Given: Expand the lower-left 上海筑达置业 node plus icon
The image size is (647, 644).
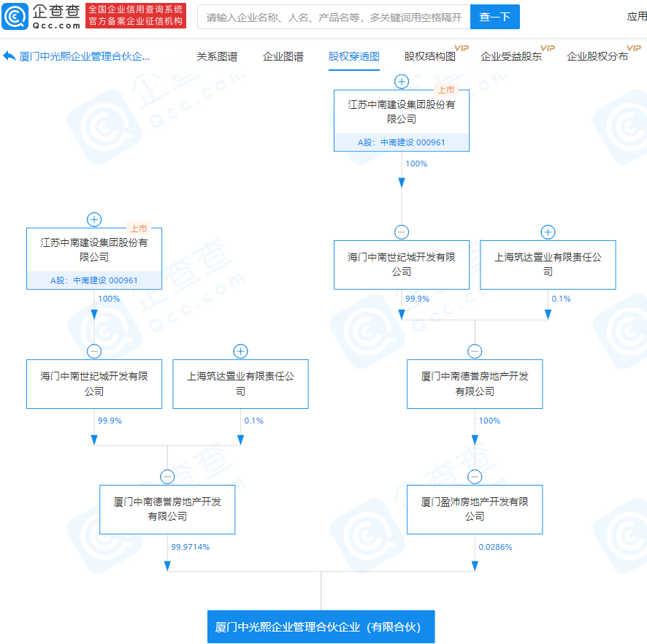Looking at the screenshot, I should click(240, 351).
